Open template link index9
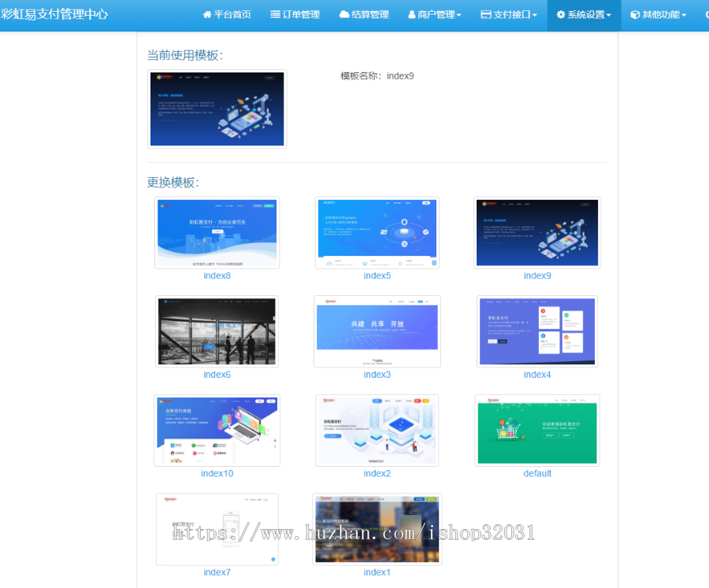709x588 pixels. tap(536, 276)
